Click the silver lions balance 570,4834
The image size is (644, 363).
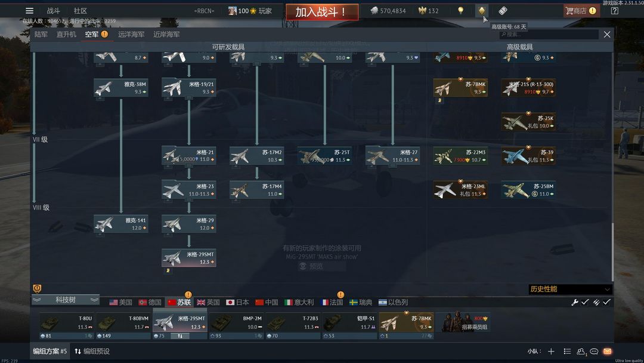(388, 11)
